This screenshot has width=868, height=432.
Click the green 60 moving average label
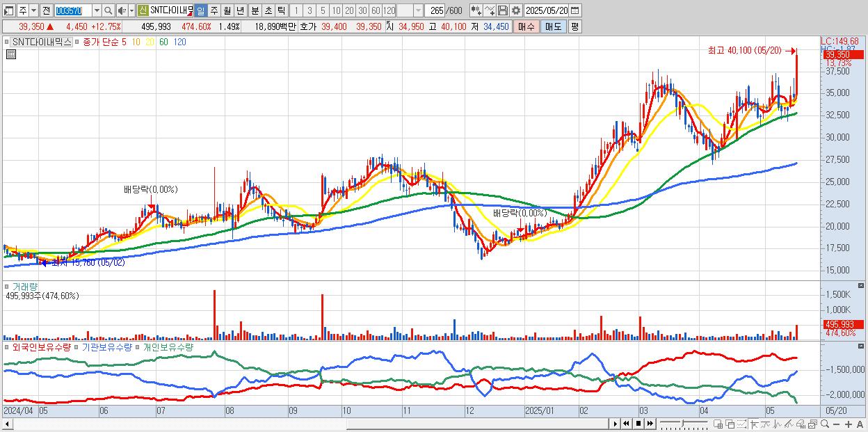click(163, 42)
